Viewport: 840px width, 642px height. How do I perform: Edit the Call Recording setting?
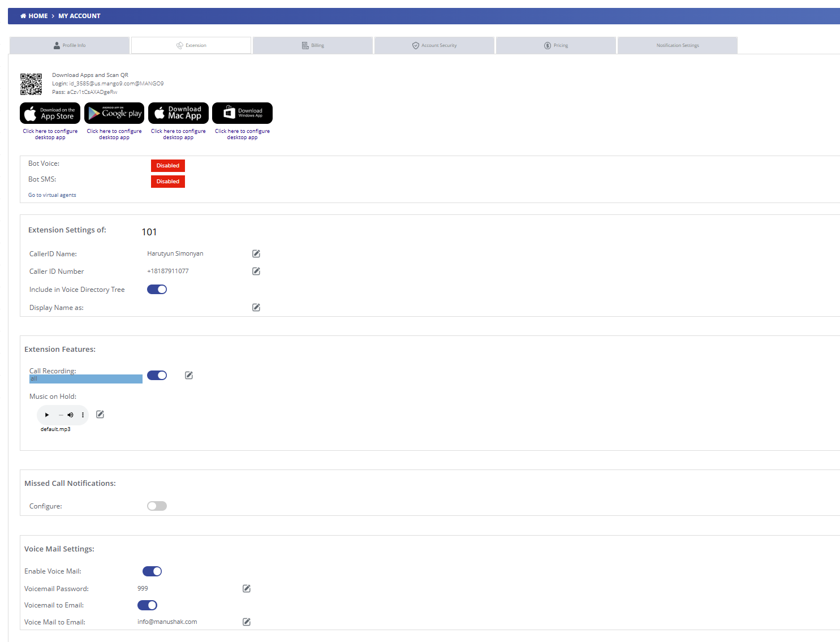pos(188,375)
